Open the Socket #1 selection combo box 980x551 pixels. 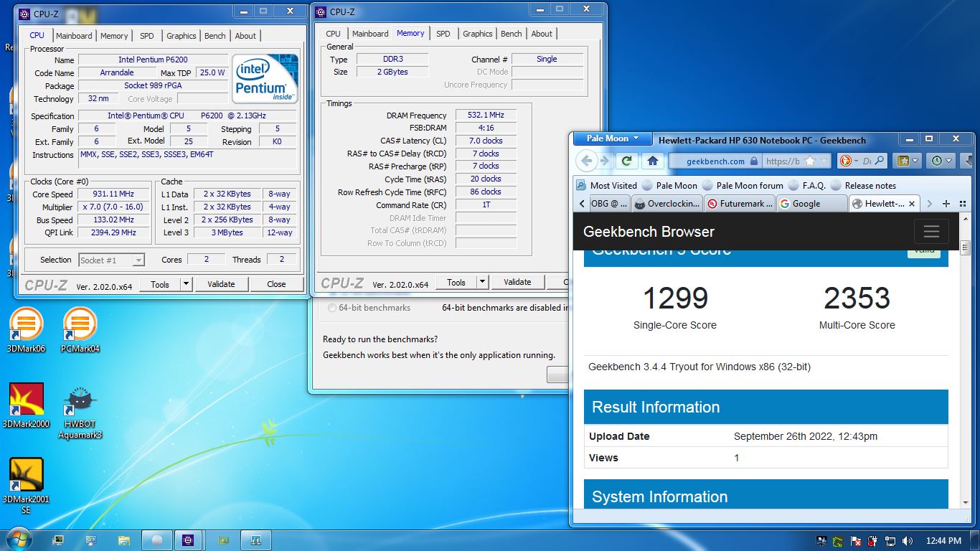(111, 260)
